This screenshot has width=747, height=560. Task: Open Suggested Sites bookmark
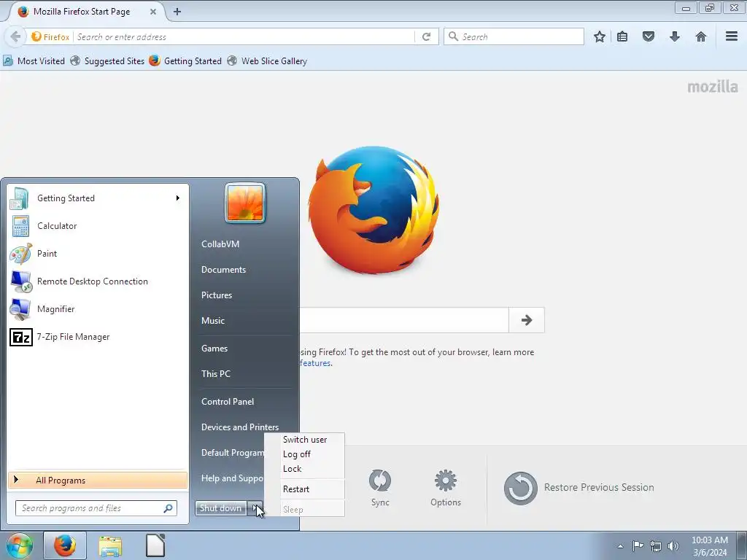pyautogui.click(x=107, y=61)
